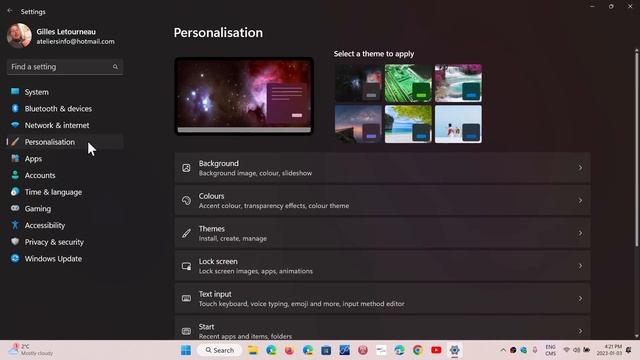Click 'Select a theme to apply' text
This screenshot has height=360, width=640.
tap(374, 53)
